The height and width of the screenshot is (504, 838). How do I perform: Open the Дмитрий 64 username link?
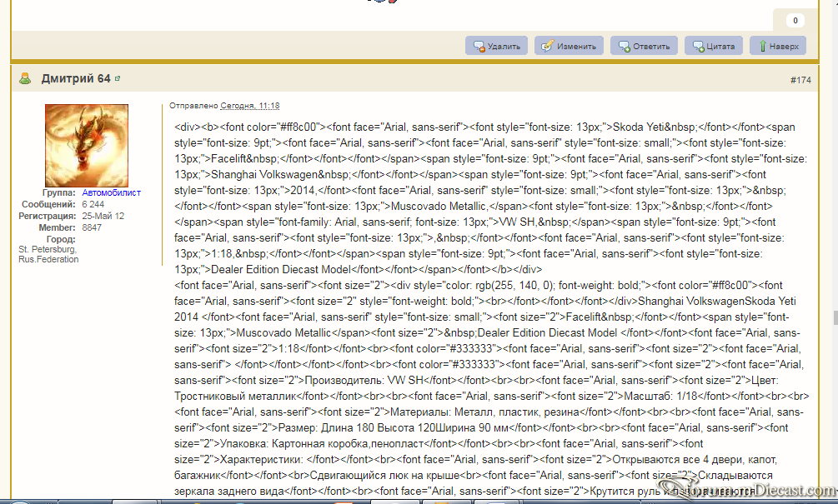point(76,79)
